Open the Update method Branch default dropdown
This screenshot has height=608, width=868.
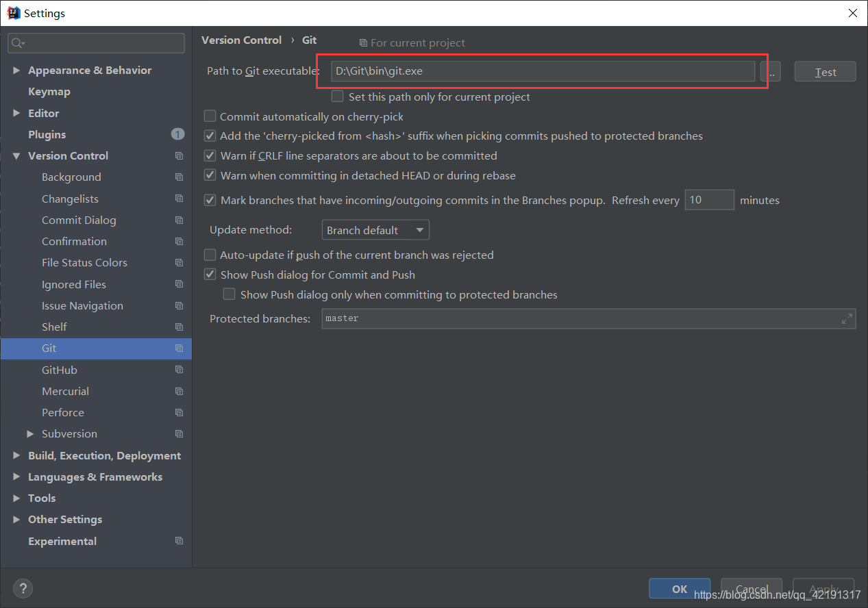pos(375,230)
